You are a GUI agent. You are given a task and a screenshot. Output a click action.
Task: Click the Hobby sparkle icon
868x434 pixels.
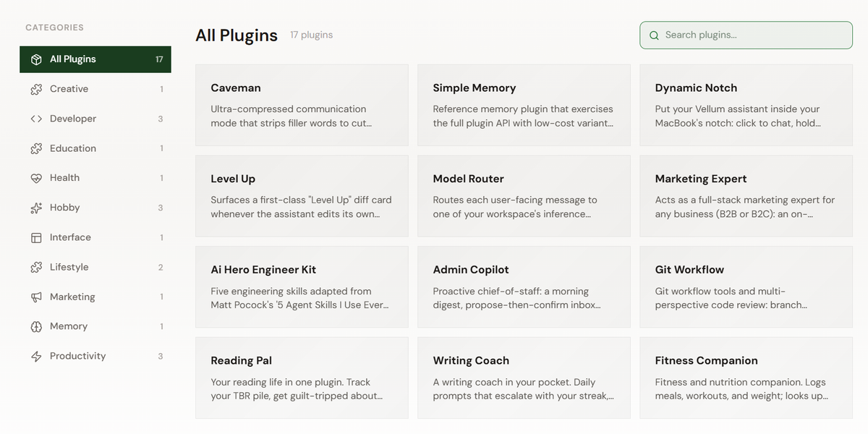pos(36,208)
